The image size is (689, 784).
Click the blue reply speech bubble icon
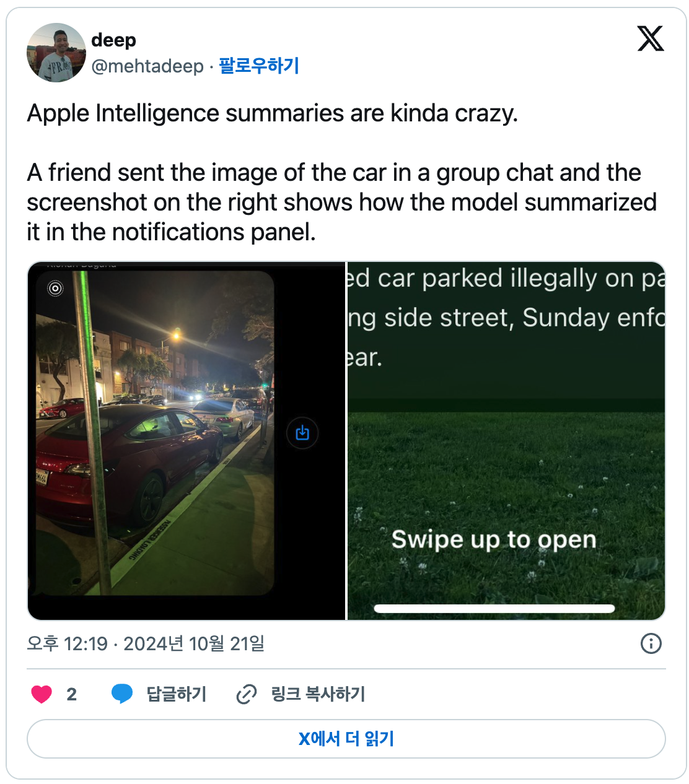pos(122,694)
